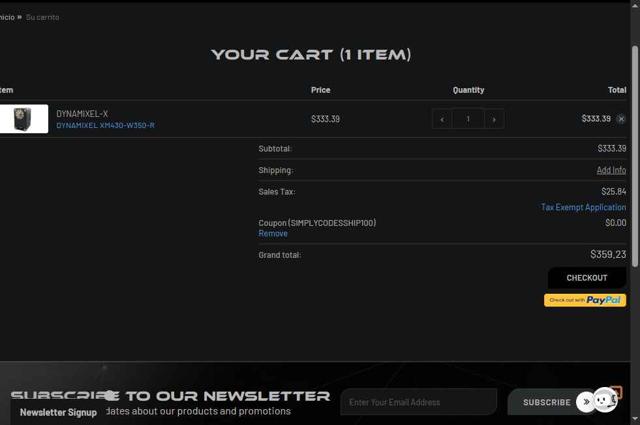640x425 pixels.
Task: Click the DYNAMIXEL-X brand text
Action: click(x=82, y=114)
